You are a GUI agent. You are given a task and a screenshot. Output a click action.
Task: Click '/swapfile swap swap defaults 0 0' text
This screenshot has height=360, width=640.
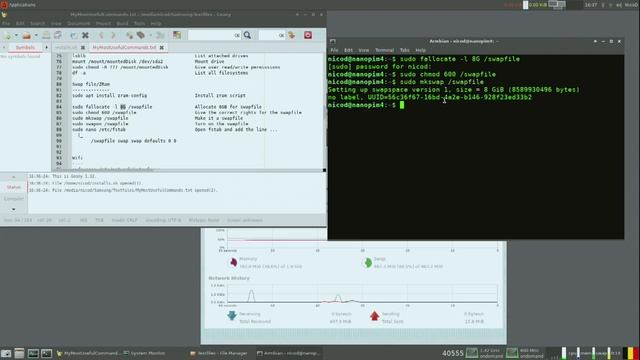[x=133, y=141]
